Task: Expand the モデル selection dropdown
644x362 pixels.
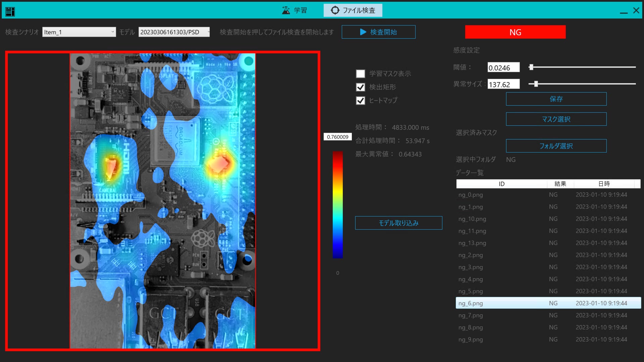Action: [x=174, y=32]
